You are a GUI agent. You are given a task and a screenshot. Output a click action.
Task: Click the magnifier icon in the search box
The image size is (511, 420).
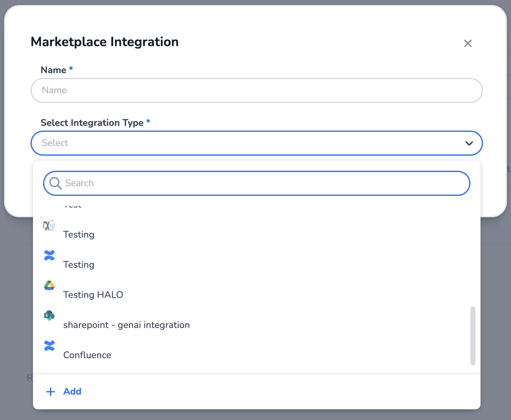[x=55, y=183]
